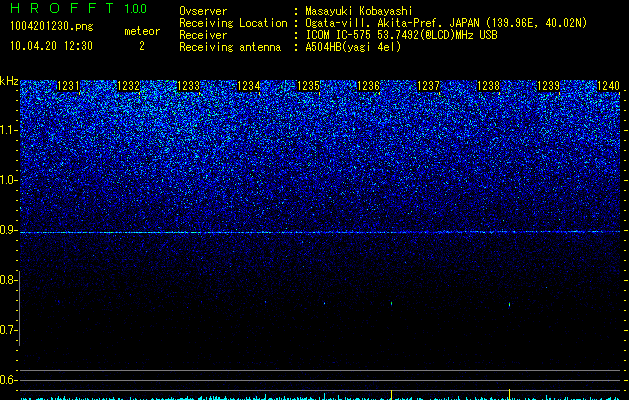
Task: Click the kHz axis unit label
Action: tap(9, 81)
